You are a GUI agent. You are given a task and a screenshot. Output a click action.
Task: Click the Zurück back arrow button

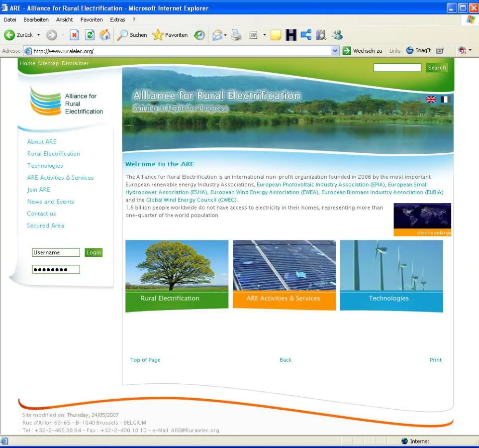pyautogui.click(x=10, y=35)
